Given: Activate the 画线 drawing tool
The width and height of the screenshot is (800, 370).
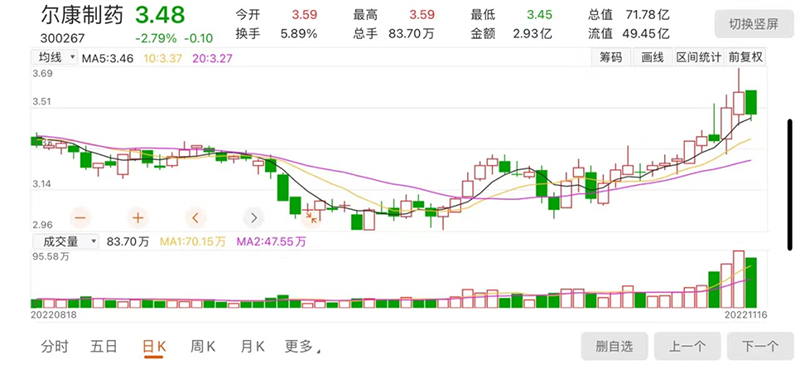Looking at the screenshot, I should 652,58.
